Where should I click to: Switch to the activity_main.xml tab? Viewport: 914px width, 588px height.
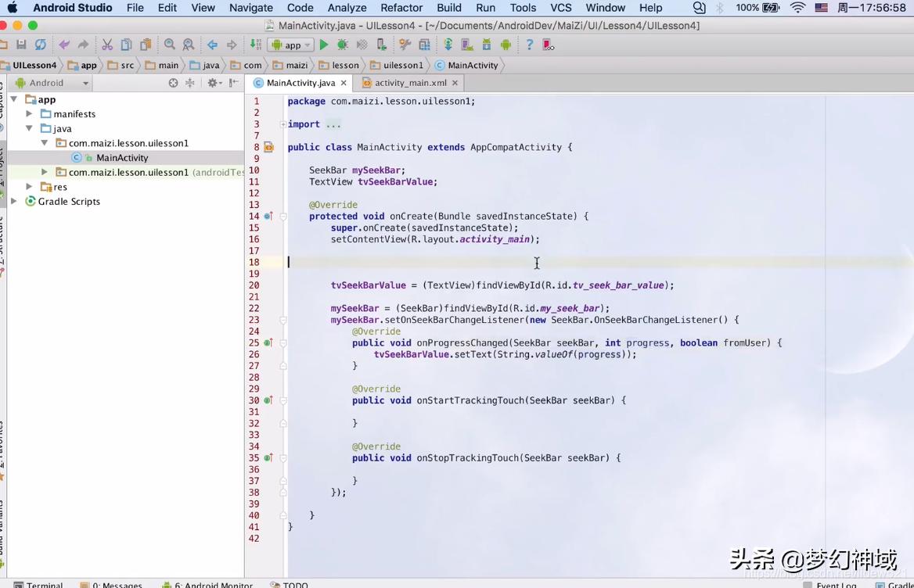[410, 83]
